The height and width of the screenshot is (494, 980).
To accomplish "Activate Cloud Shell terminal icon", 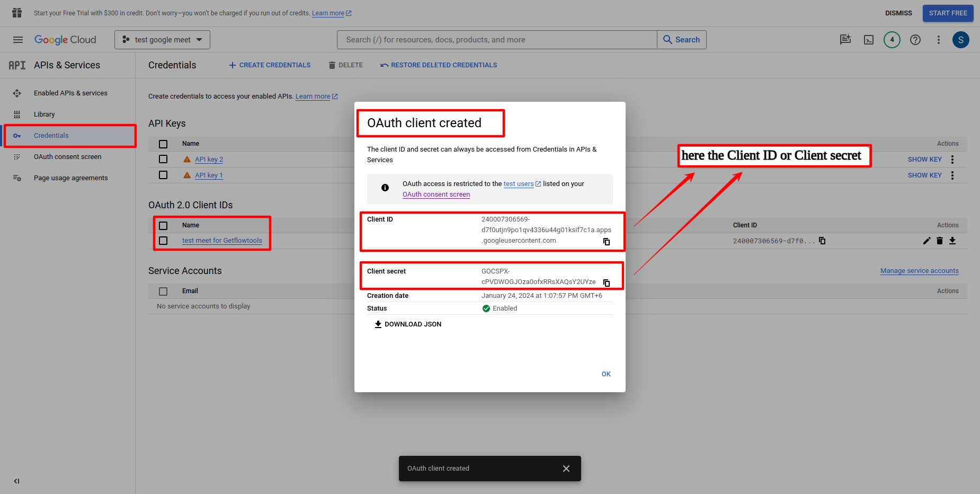I will pos(869,40).
